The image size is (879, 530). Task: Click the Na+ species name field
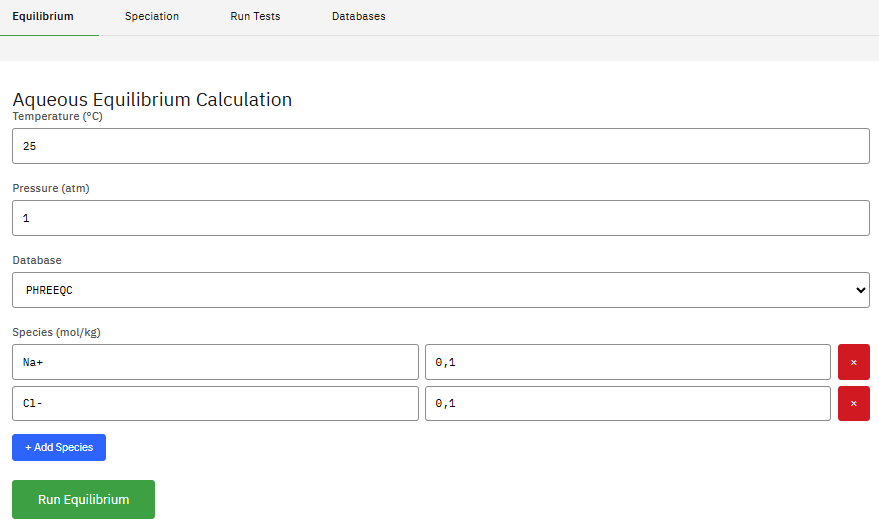(215, 362)
